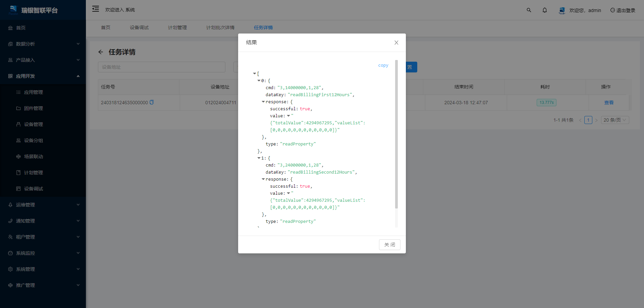
Task: Focus the 设备地址 search field
Action: pos(162,67)
